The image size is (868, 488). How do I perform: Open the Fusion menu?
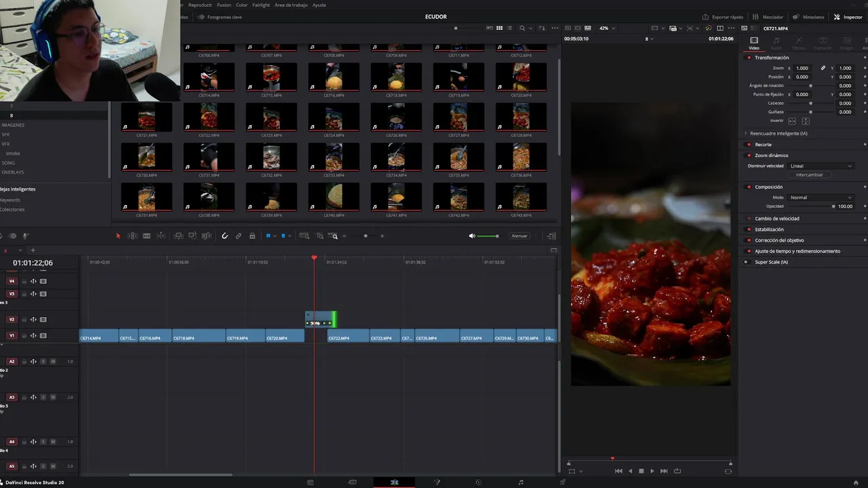[x=224, y=5]
